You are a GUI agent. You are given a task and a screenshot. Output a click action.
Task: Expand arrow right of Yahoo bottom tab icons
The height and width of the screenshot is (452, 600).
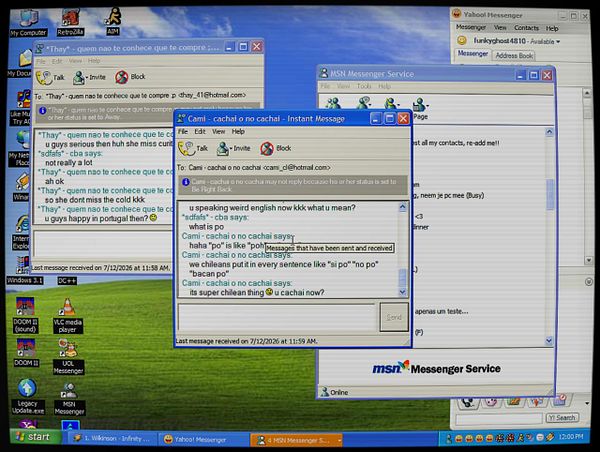pyautogui.click(x=587, y=403)
